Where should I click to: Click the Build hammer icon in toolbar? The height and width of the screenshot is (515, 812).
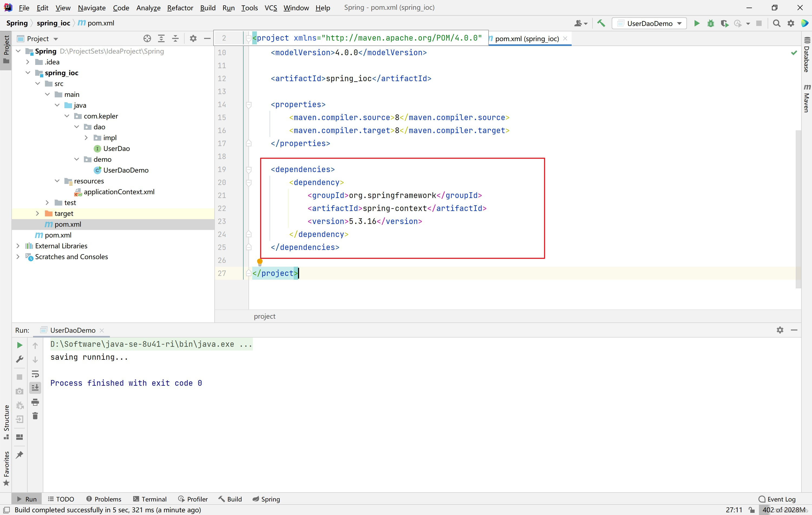pos(601,23)
